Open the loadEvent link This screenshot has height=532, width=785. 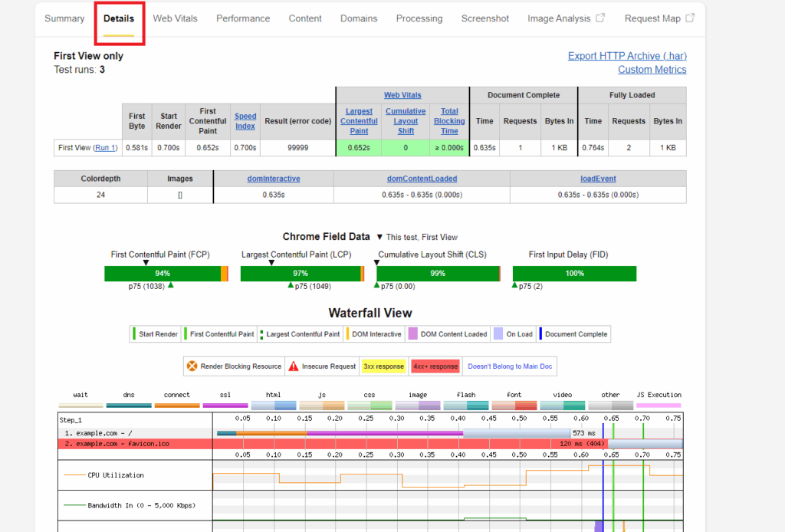coord(598,179)
